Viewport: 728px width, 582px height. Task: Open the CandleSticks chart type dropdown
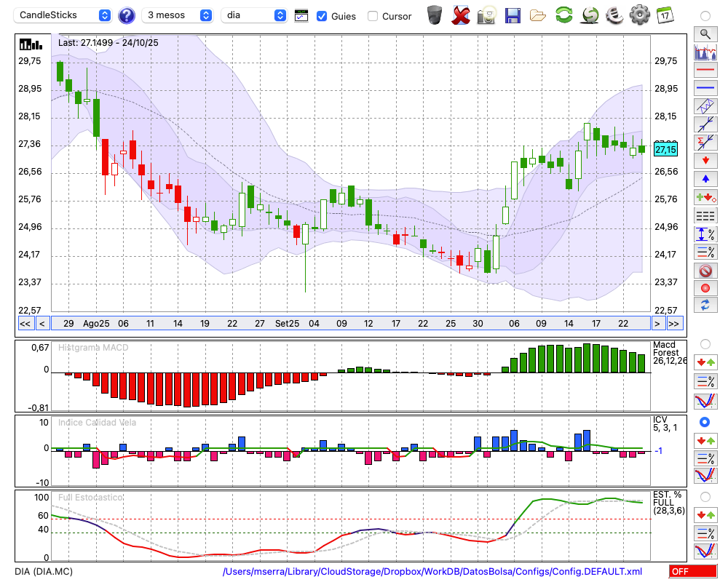[63, 15]
